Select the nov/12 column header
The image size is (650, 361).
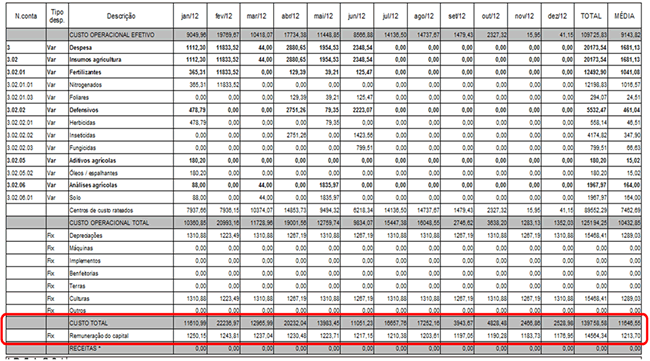[x=524, y=16]
